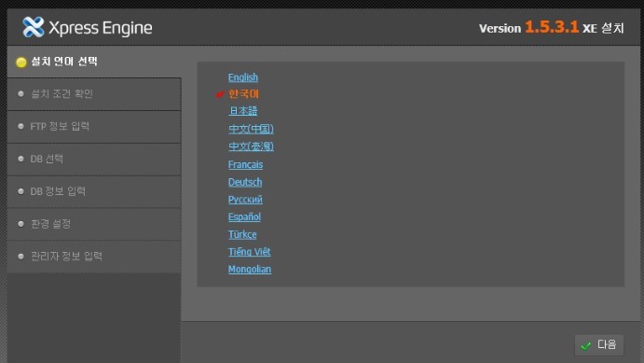Select English as installation language

pyautogui.click(x=243, y=77)
